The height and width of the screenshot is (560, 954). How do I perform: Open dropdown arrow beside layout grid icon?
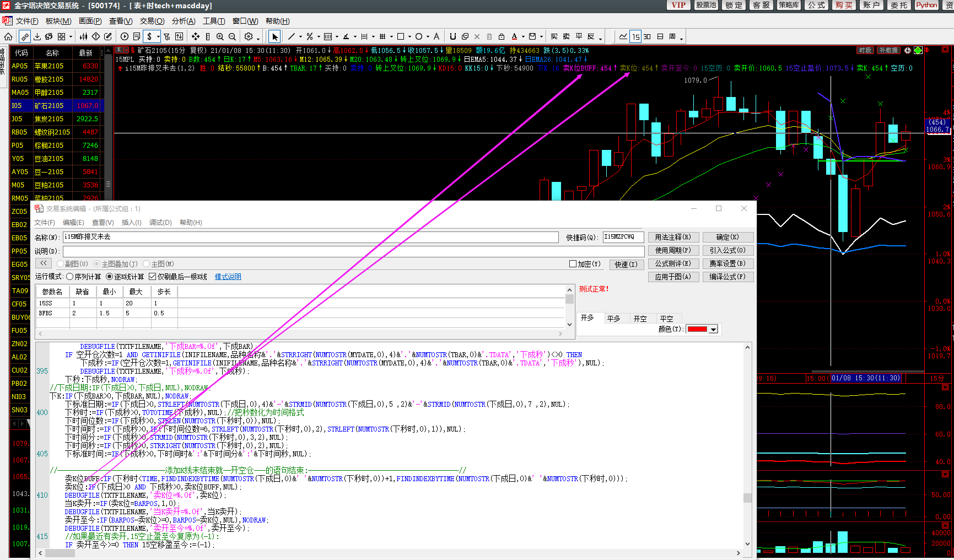pyautogui.click(x=71, y=36)
